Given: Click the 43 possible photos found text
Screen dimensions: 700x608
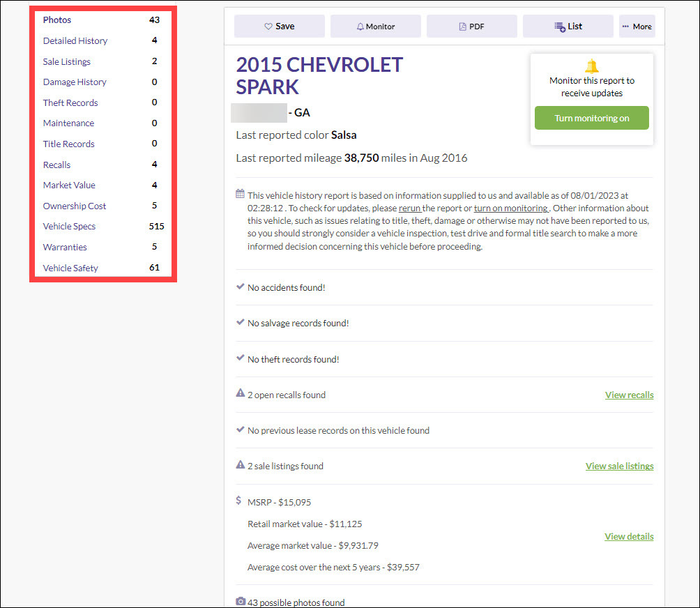Looking at the screenshot, I should click(x=296, y=602).
